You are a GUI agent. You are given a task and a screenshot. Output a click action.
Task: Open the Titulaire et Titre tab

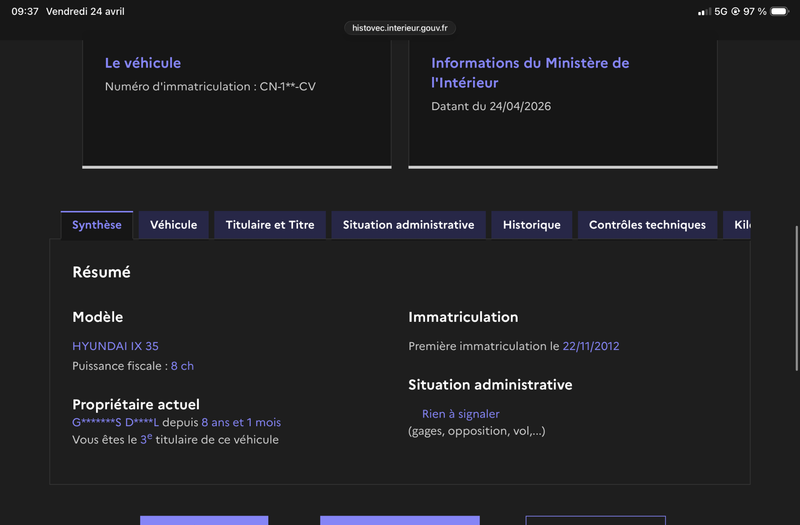(x=270, y=225)
